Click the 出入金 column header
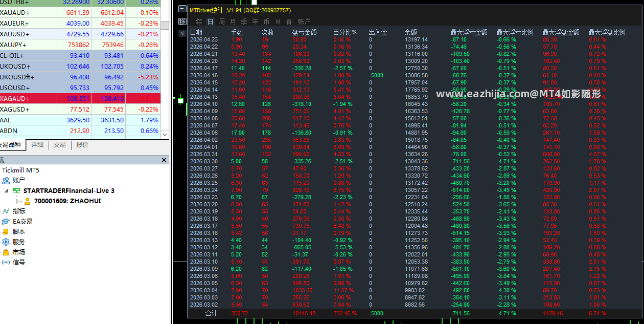644x324 pixels. tap(378, 32)
